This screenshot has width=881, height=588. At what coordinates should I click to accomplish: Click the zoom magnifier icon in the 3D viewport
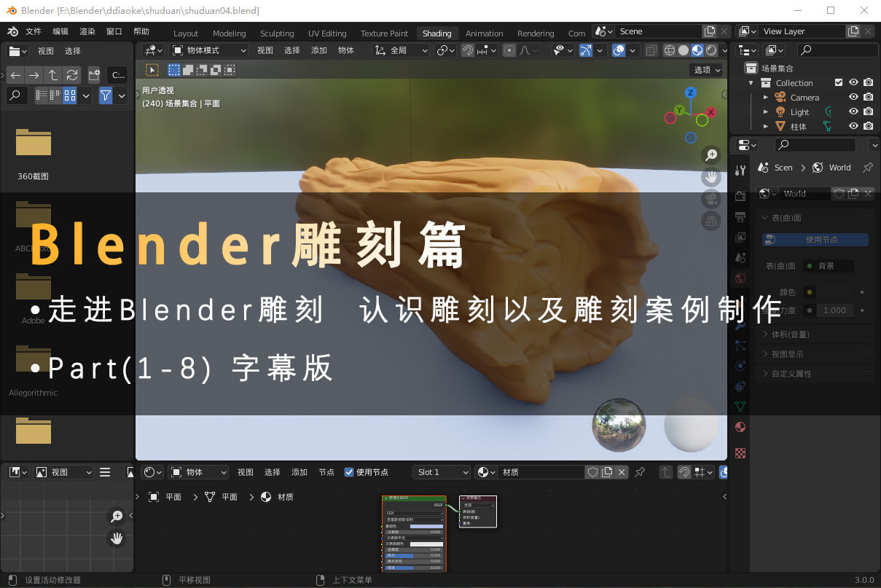711,154
